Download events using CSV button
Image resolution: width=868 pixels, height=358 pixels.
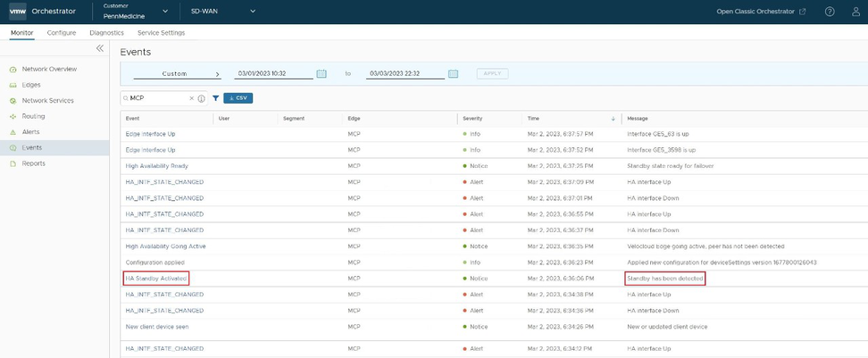(238, 98)
